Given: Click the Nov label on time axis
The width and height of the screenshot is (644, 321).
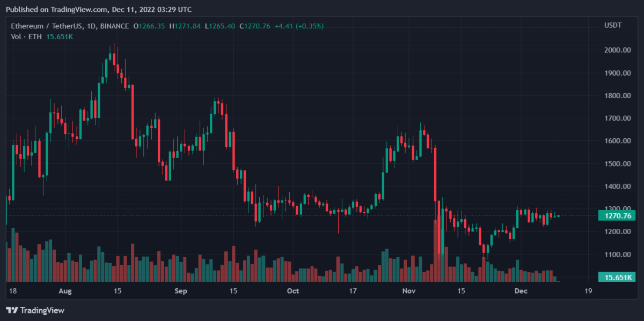Looking at the screenshot, I should [x=409, y=291].
